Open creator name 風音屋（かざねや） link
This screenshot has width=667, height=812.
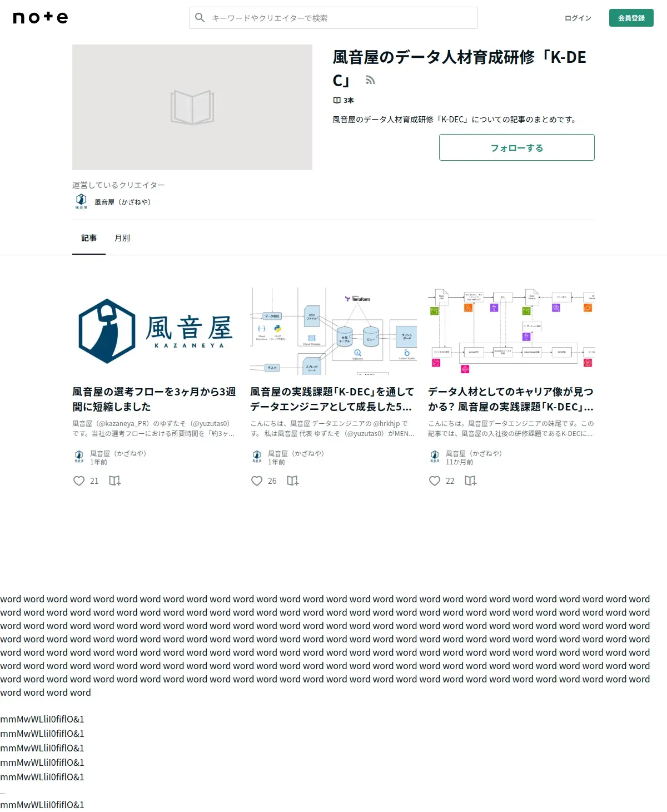point(123,202)
